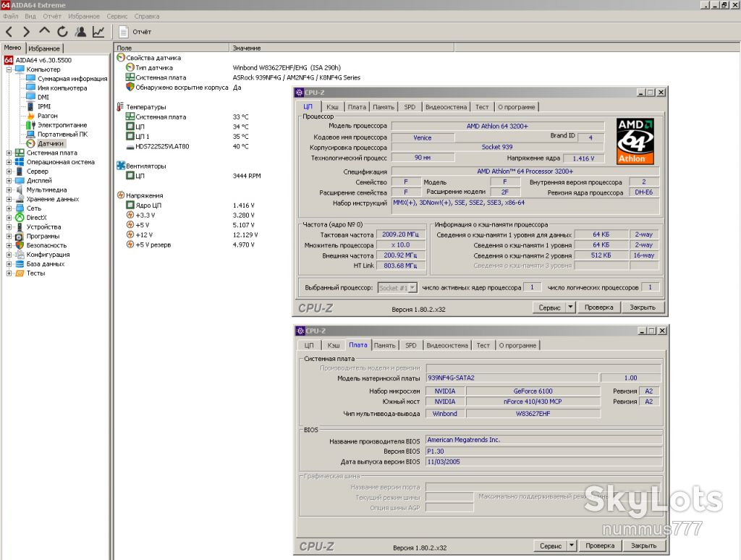This screenshot has width=741, height=560.
Task: Click the AMD Athlon 64 logo
Action: point(635,141)
